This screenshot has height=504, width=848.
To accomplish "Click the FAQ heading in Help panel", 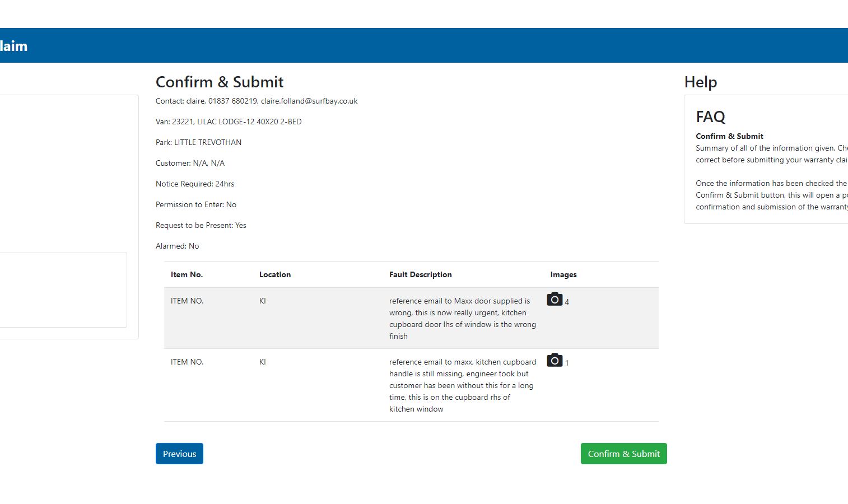I will [x=710, y=117].
